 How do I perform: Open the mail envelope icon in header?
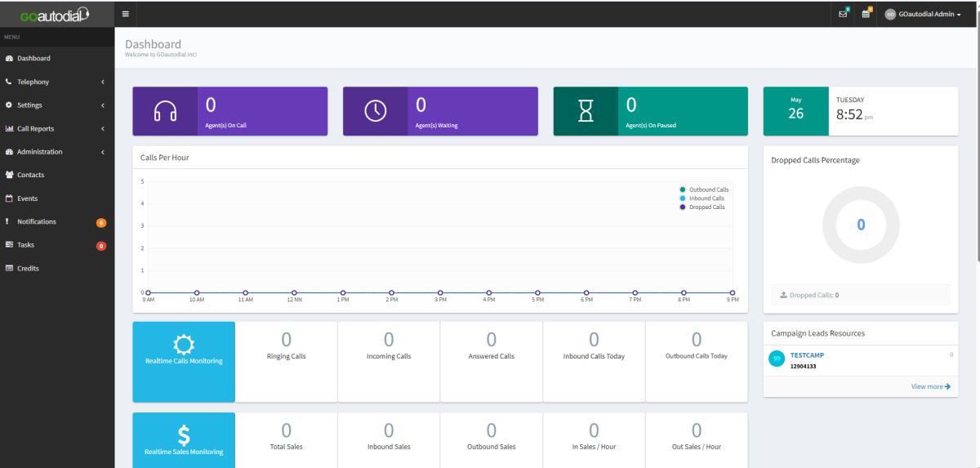(x=843, y=14)
